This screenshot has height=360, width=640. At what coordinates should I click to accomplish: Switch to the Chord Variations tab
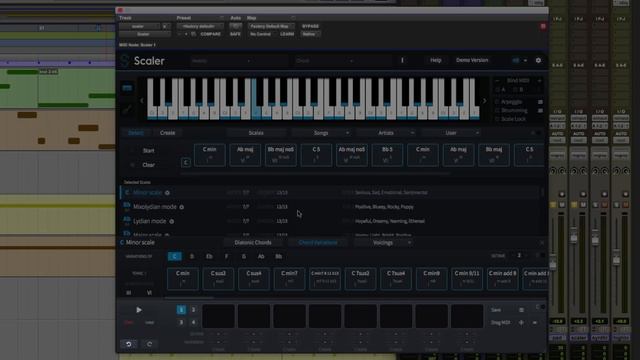point(318,243)
